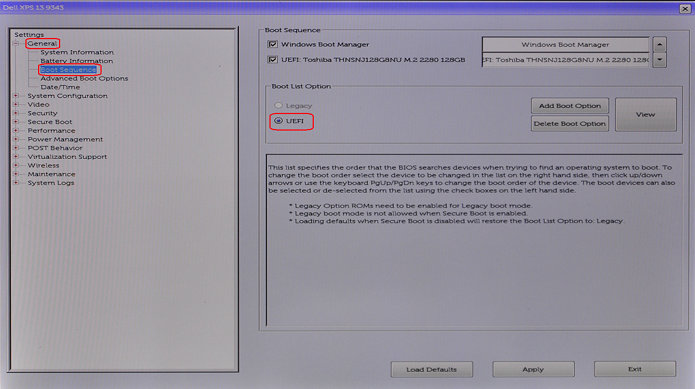Click Add Boot Option button
Viewport: 695px width, 389px height.
[x=570, y=106]
